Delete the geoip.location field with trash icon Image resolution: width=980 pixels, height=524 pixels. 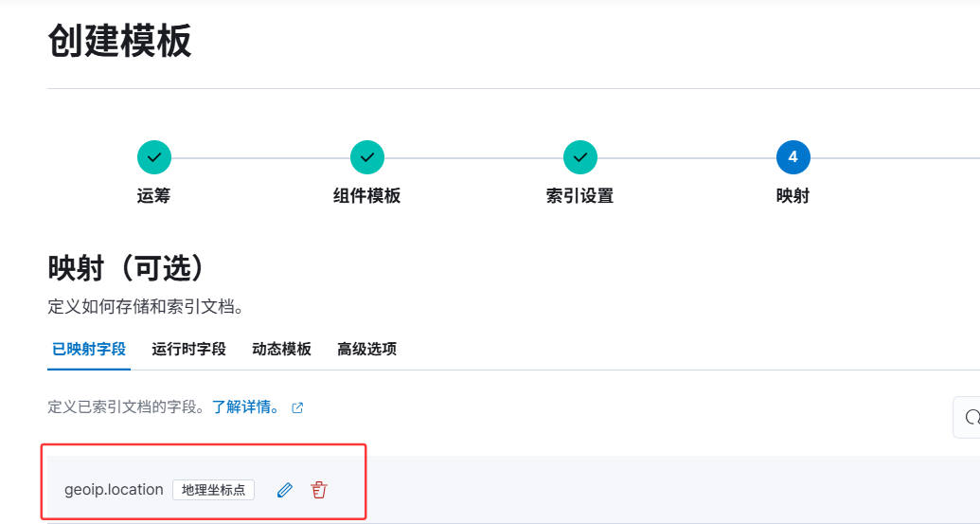pos(319,490)
